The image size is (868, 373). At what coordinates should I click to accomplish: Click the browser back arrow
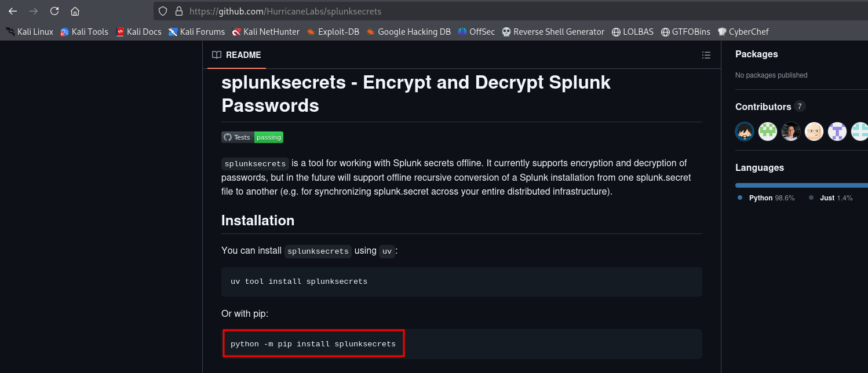[x=13, y=11]
